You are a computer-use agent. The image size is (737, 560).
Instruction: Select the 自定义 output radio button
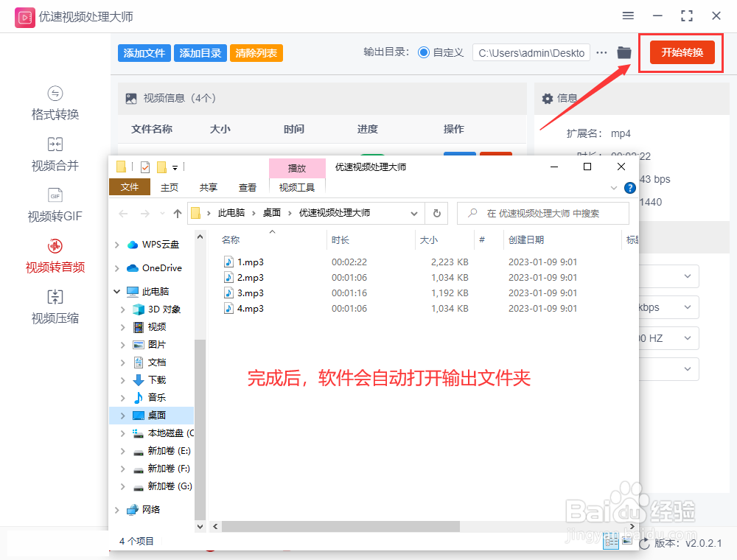(x=424, y=52)
